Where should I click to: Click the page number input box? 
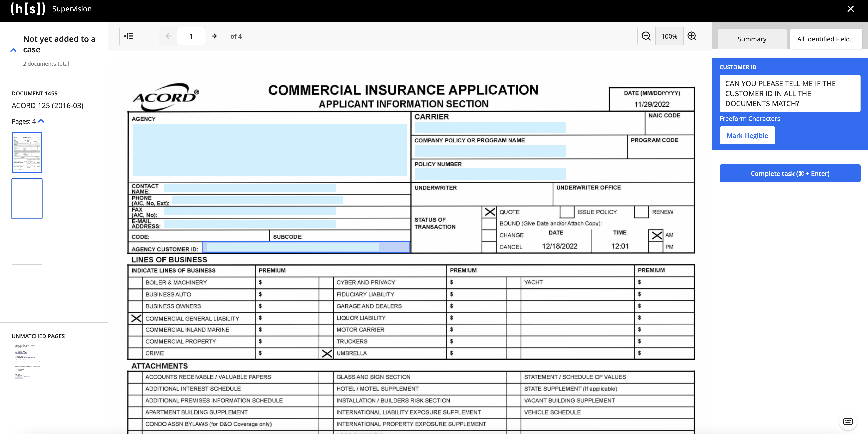tap(191, 36)
